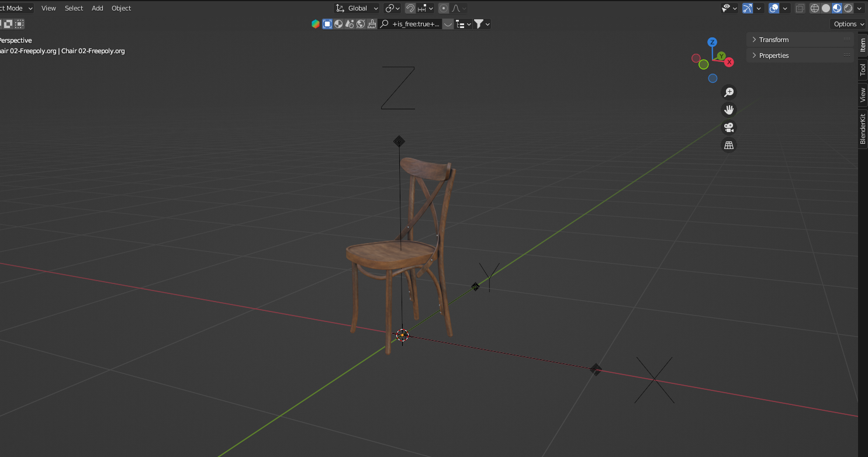The image size is (868, 457).
Task: Switch to the BlenderKit sidebar tab
Action: 863,129
